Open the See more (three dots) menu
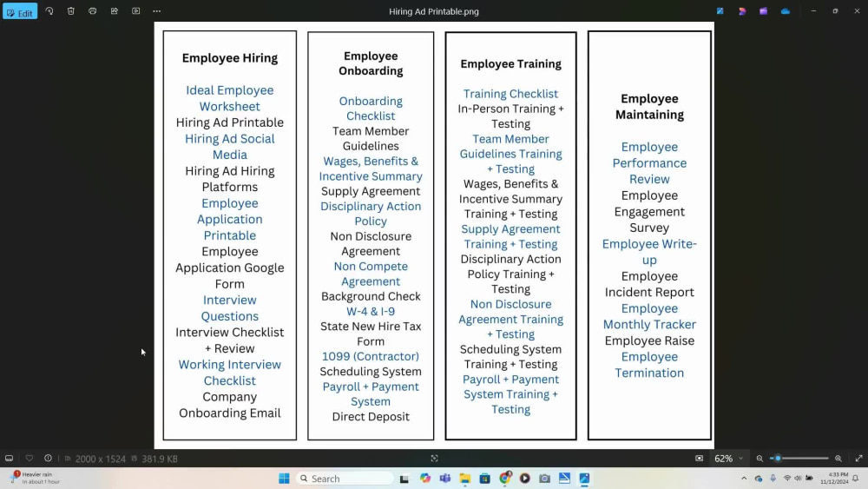 pos(156,11)
